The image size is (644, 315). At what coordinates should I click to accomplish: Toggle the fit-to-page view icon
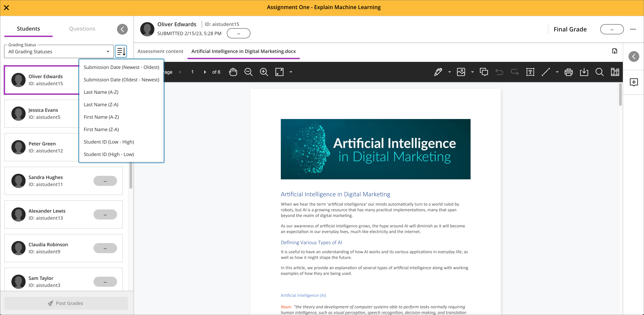[x=279, y=72]
